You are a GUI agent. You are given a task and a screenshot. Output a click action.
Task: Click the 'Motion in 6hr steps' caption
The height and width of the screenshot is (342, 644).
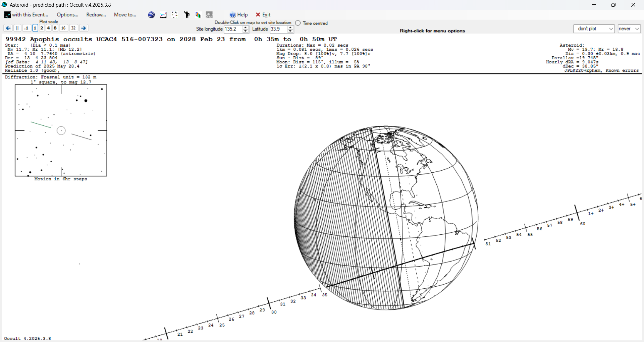pos(61,179)
